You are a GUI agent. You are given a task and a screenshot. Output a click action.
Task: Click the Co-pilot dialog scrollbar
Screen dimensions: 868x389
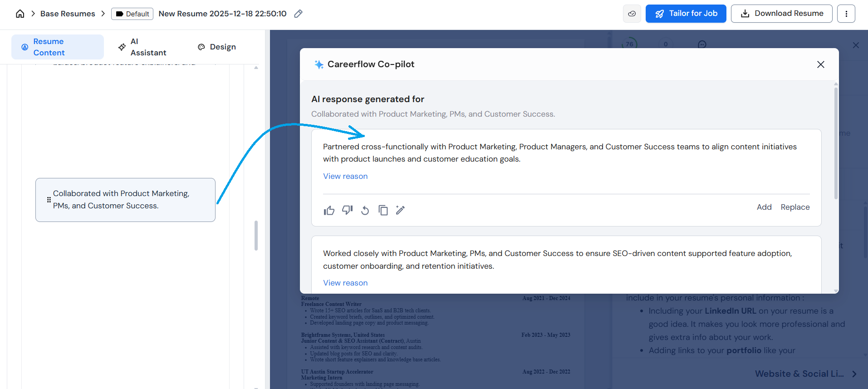point(836,143)
